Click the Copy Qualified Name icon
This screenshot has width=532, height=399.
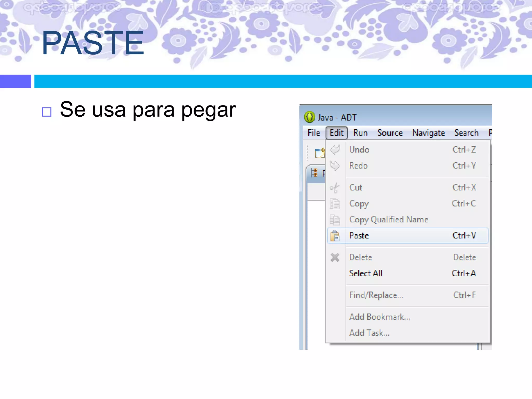pos(335,220)
